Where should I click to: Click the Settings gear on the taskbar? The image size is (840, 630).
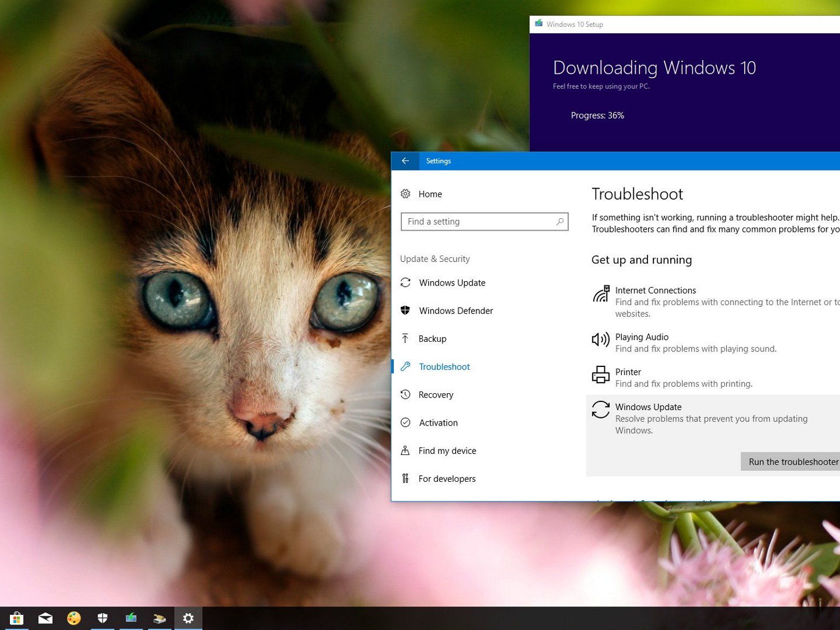[x=188, y=619]
